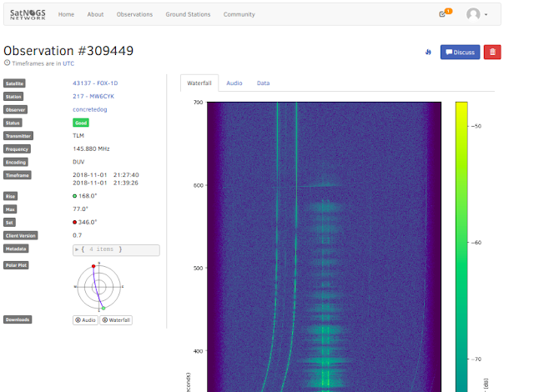
Task: Switch to the Waterfall tab
Action: point(199,83)
